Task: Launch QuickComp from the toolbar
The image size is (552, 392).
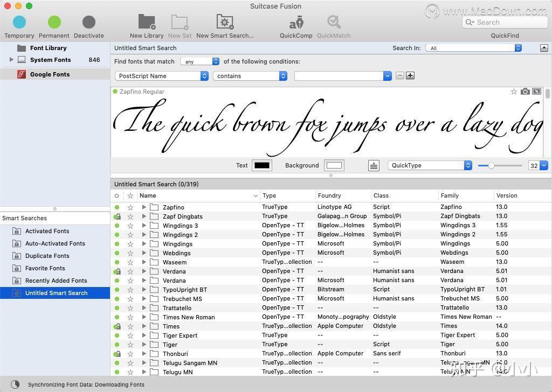Action: (x=295, y=22)
